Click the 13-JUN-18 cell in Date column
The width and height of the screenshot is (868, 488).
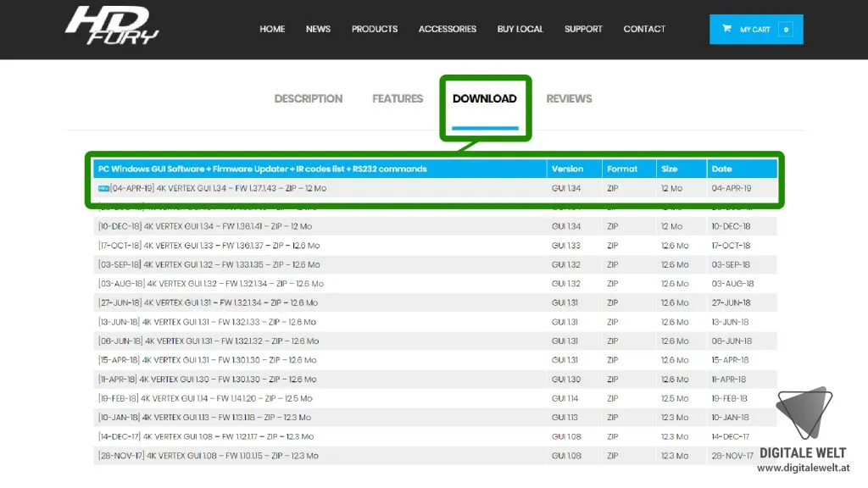point(730,322)
